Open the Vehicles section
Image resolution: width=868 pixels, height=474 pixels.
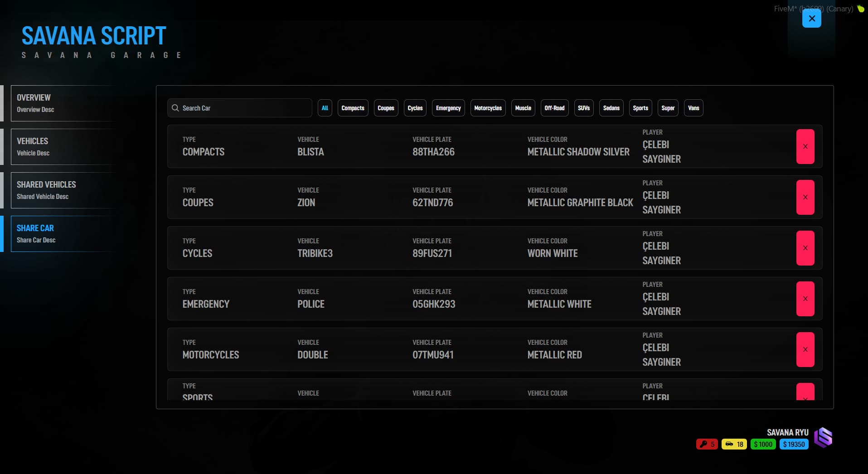click(x=63, y=147)
